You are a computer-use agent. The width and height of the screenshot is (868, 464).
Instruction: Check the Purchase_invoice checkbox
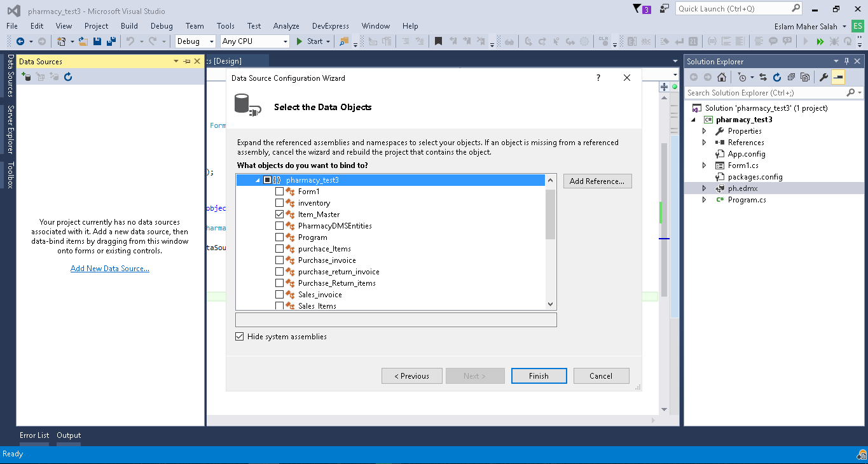(x=279, y=260)
